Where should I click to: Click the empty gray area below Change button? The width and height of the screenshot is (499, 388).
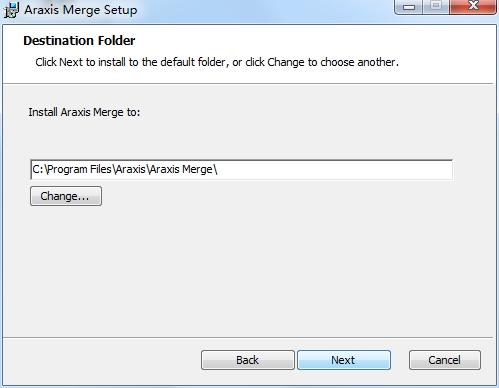(x=248, y=270)
